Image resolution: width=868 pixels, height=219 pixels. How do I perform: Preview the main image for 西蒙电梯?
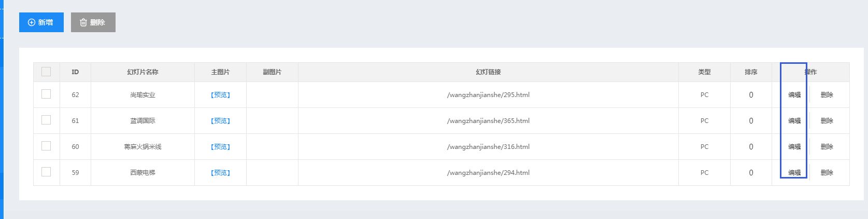coord(220,173)
